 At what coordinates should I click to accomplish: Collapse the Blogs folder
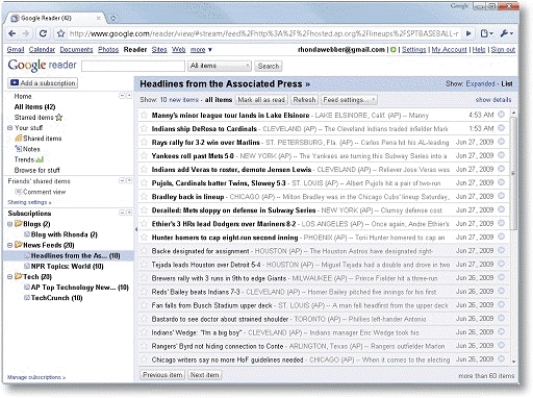(x=10, y=224)
